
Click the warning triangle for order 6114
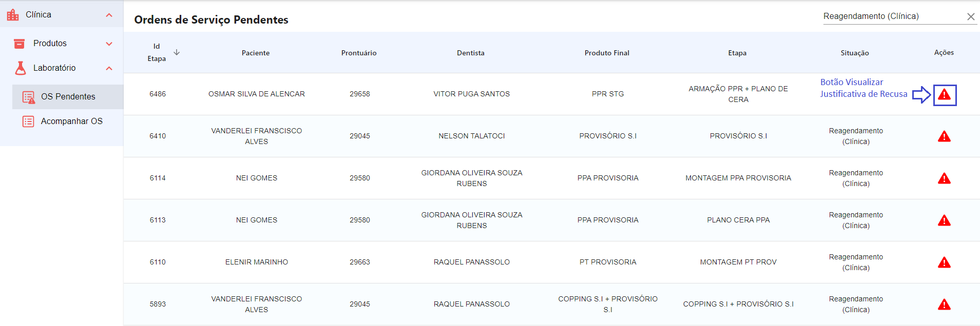coord(944,179)
